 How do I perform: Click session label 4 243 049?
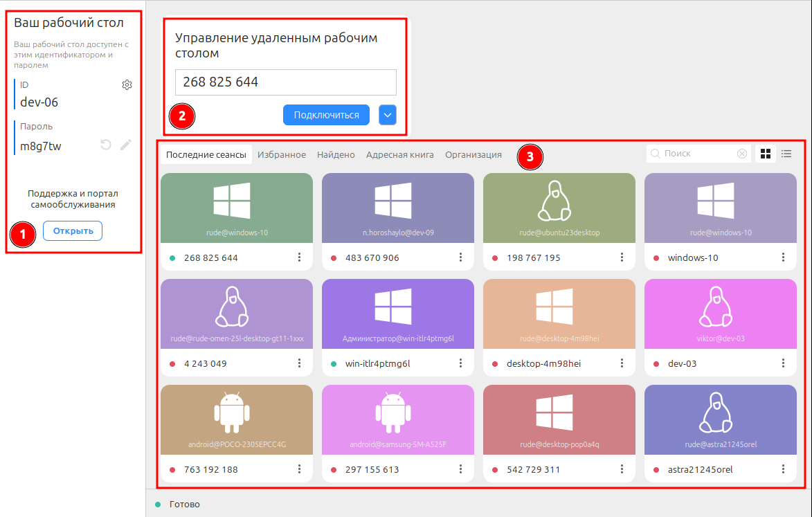[x=205, y=364]
